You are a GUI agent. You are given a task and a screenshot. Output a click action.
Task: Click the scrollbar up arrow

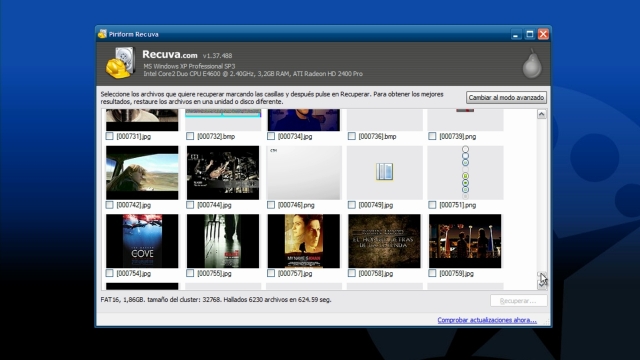[542, 114]
